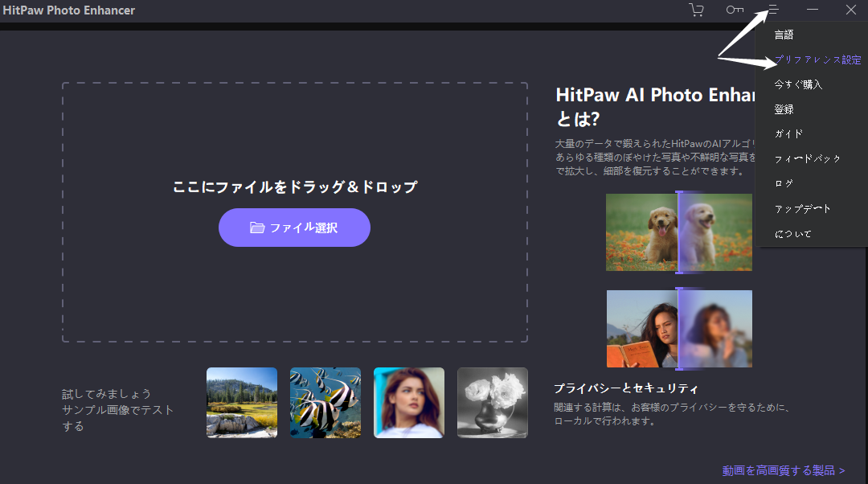Open プリファレンス設定 from the menu
Viewport: 868px width, 484px height.
pyautogui.click(x=817, y=59)
